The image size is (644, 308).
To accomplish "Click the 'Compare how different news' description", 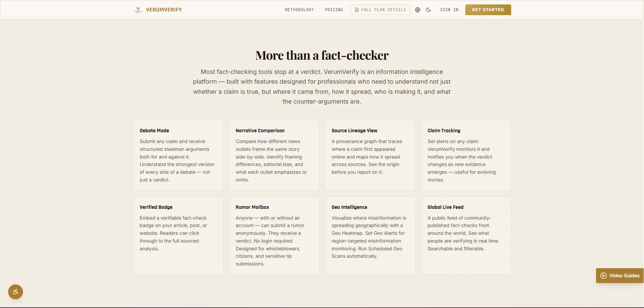I will (x=272, y=161).
